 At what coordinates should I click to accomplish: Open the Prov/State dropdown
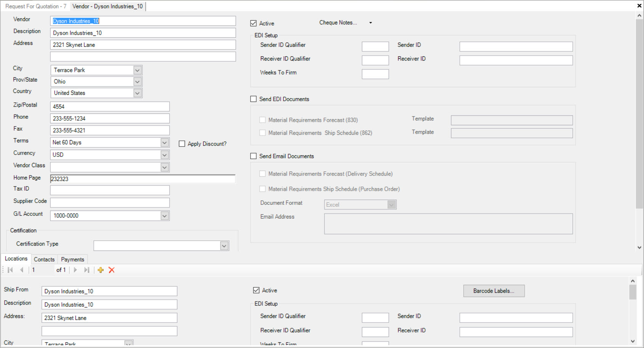pyautogui.click(x=138, y=81)
